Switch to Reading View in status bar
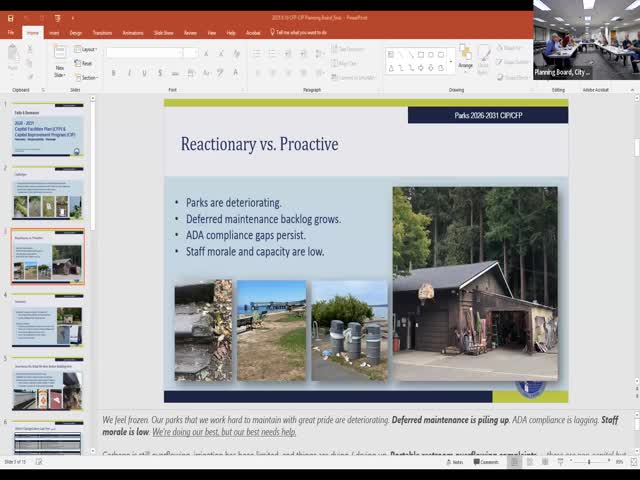The height and width of the screenshot is (480, 640). click(x=545, y=462)
